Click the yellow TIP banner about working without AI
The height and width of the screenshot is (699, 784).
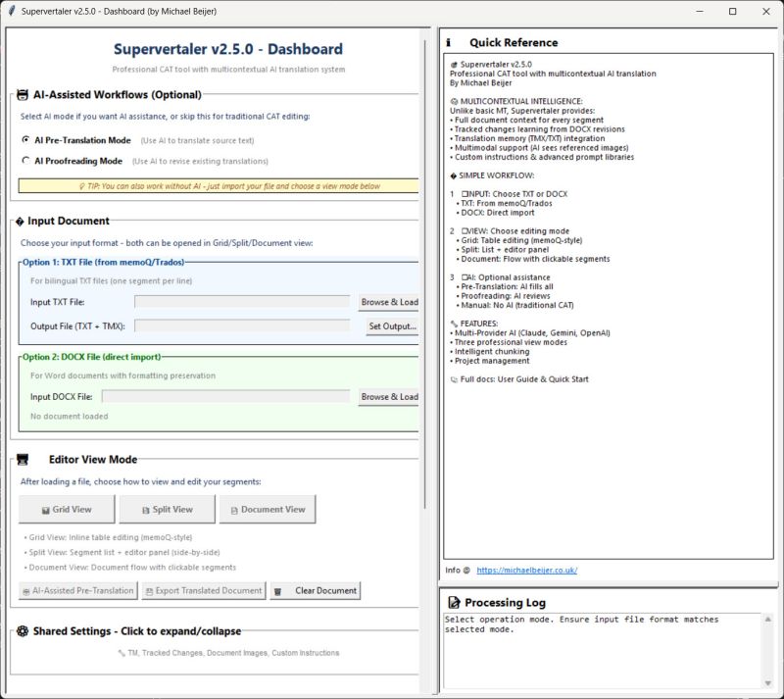point(219,186)
